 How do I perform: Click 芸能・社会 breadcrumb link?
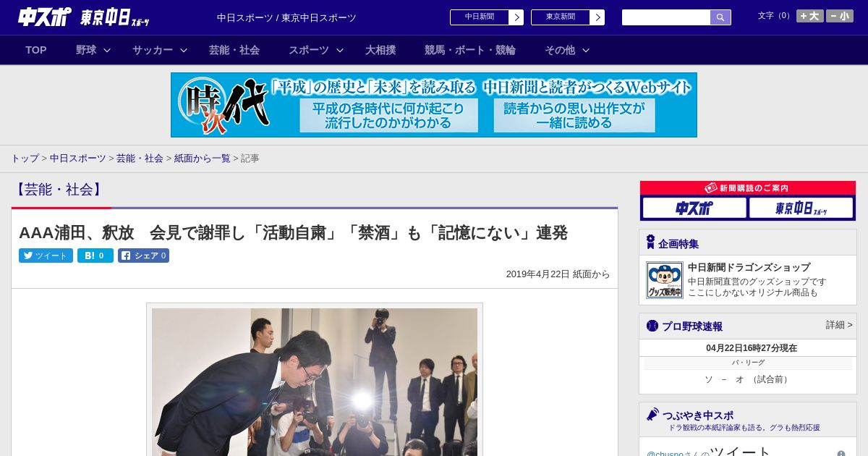pos(140,159)
